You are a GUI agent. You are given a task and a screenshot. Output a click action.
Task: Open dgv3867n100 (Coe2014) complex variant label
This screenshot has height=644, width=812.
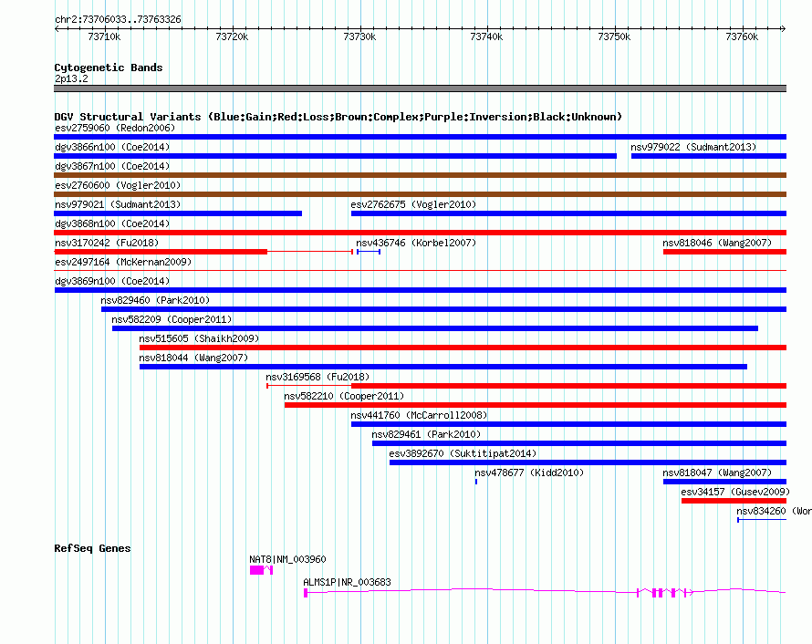coord(112,166)
